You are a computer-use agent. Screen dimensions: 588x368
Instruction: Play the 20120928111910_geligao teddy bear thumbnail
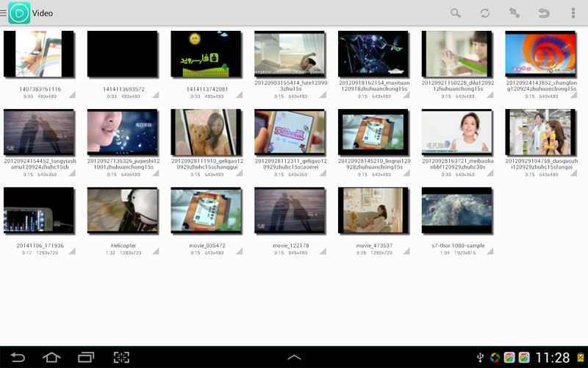pos(206,132)
